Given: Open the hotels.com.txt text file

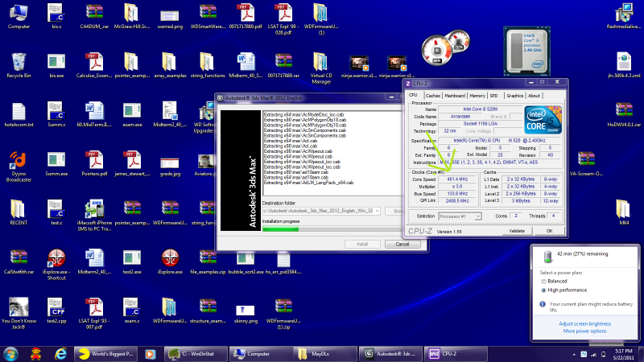Looking at the screenshot, I should [x=19, y=114].
